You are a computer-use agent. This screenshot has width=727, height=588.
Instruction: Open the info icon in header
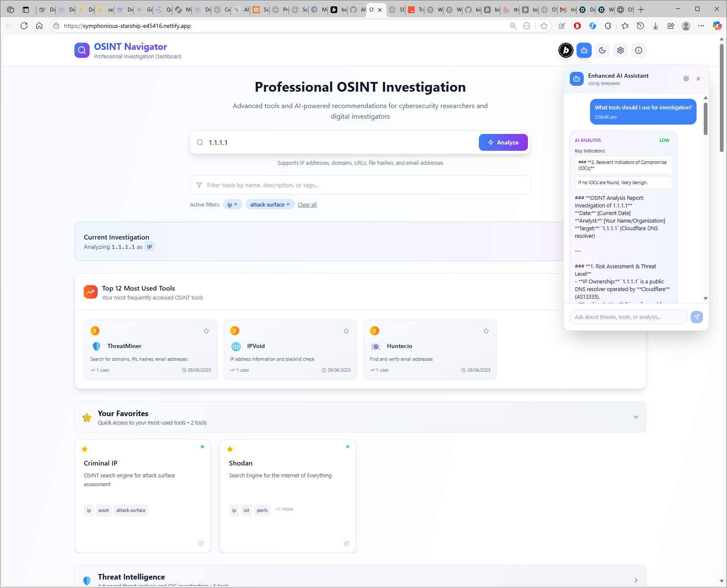639,50
